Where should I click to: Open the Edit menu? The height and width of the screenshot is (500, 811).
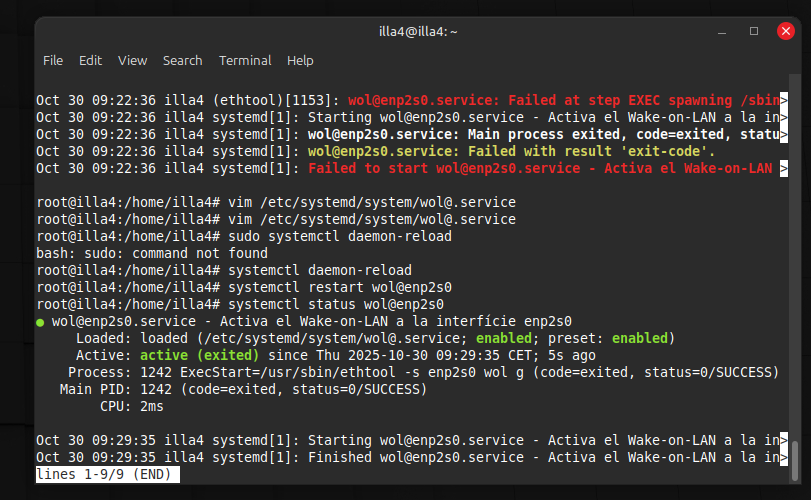click(90, 60)
